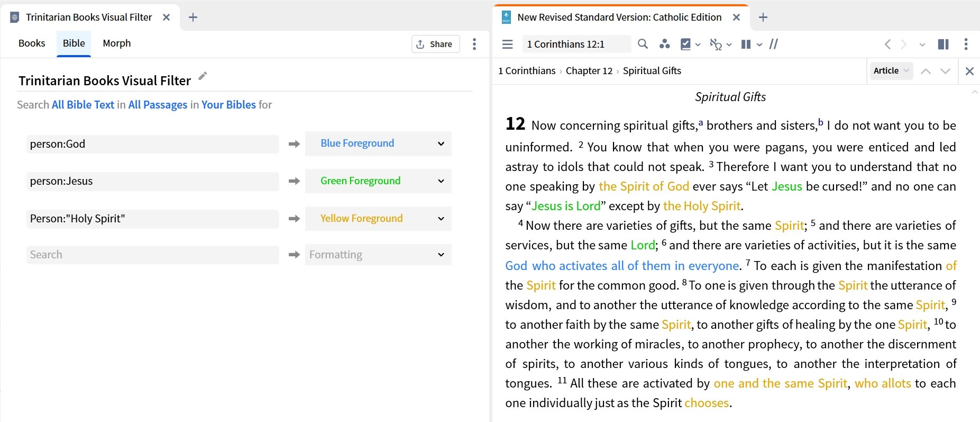980x422 pixels.
Task: Click the highlighted phrase 'the Spirit of God'
Action: [x=644, y=186]
